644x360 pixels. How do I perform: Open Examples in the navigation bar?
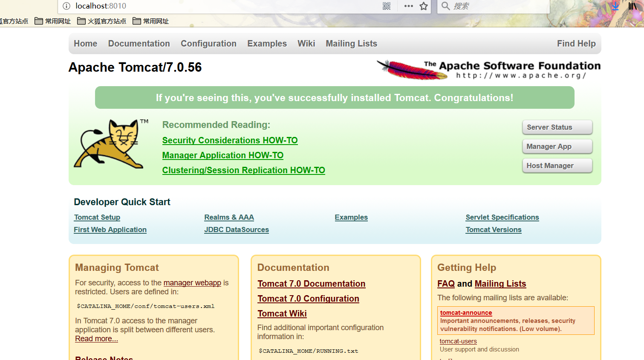267,44
